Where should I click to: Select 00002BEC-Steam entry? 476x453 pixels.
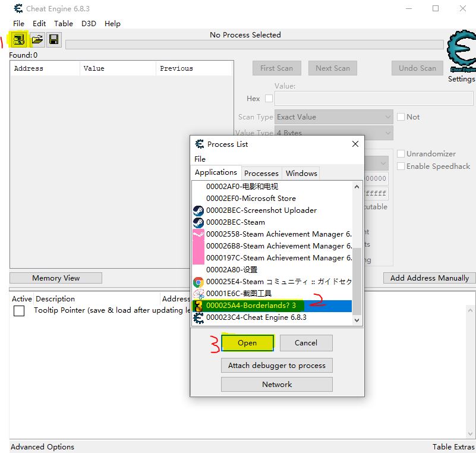[272, 222]
